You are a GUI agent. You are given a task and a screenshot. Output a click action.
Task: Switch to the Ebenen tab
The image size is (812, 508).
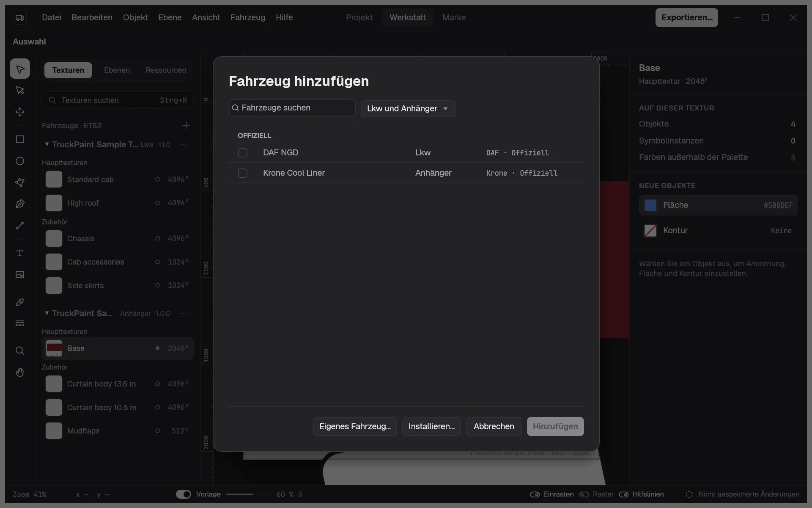click(117, 70)
